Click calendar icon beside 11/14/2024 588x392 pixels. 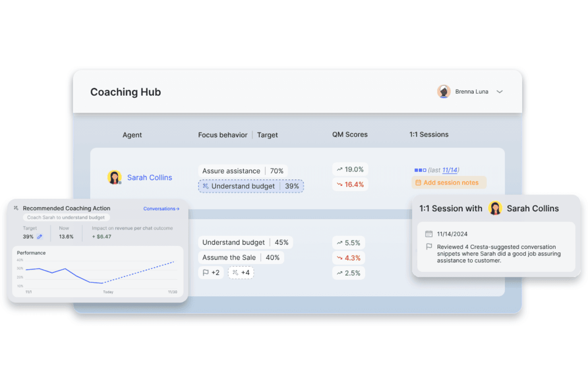click(429, 234)
